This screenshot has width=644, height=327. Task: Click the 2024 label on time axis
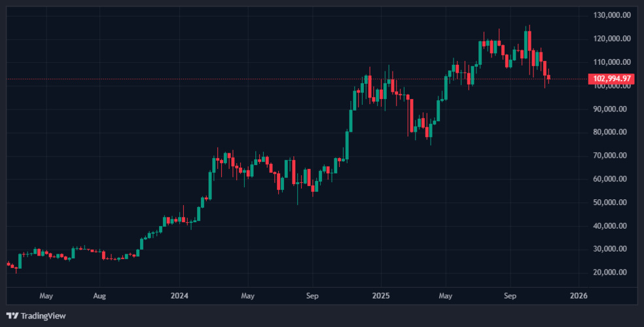pyautogui.click(x=179, y=296)
